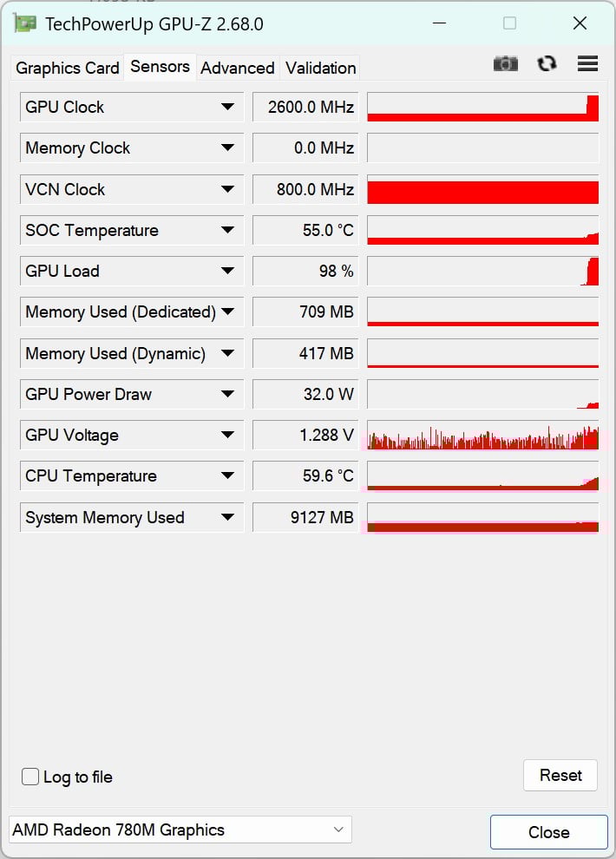This screenshot has width=616, height=859.
Task: Click the Close button at bottom
Action: 548,832
